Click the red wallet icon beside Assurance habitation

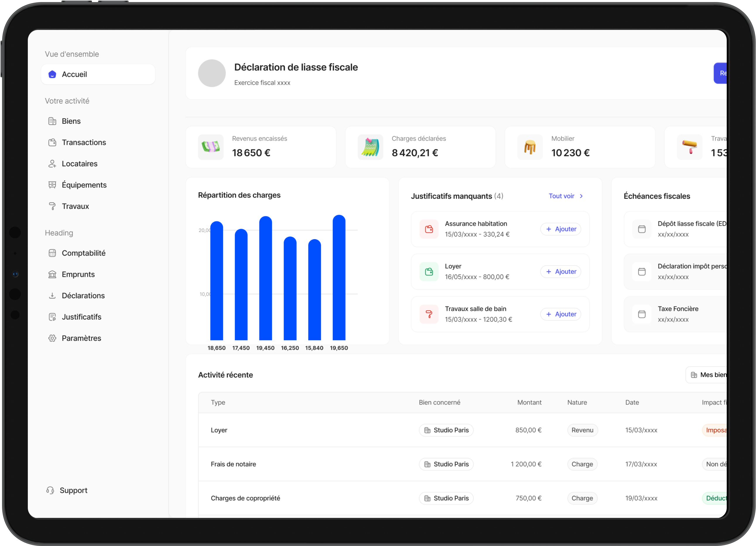pos(429,229)
